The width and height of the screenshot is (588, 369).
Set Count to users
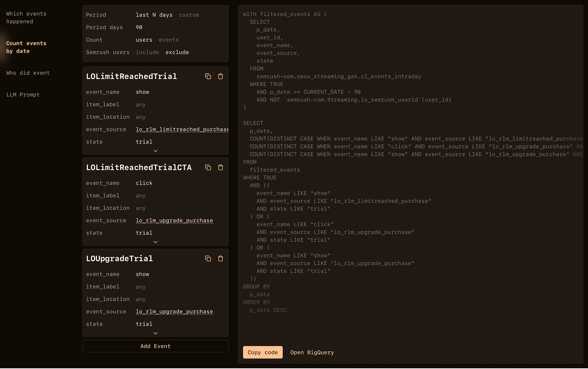[144, 40]
